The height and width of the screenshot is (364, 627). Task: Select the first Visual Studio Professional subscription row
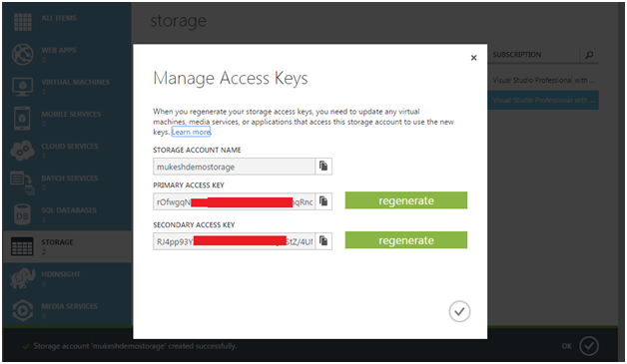click(543, 81)
